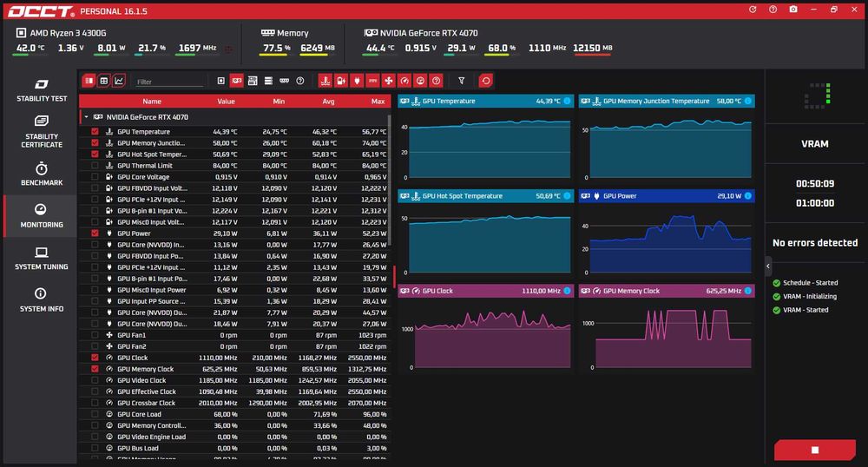The image size is (868, 467).
Task: Open the System Tuning section
Action: (x=42, y=259)
